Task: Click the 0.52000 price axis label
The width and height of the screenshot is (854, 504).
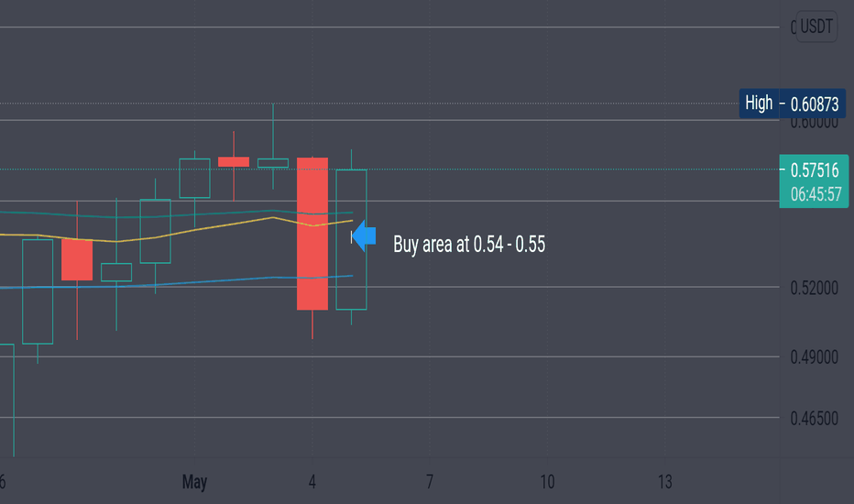Action: point(815,288)
